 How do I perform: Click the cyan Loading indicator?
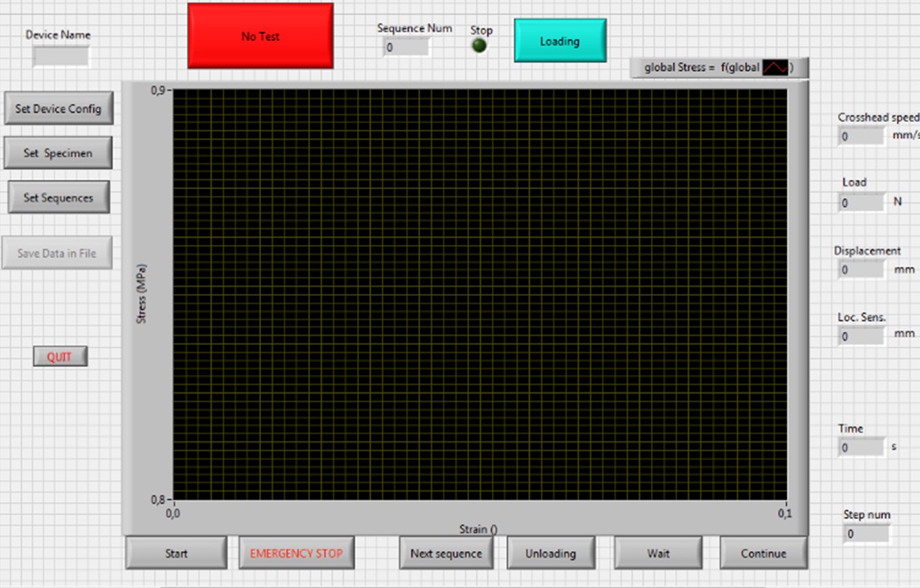point(559,41)
